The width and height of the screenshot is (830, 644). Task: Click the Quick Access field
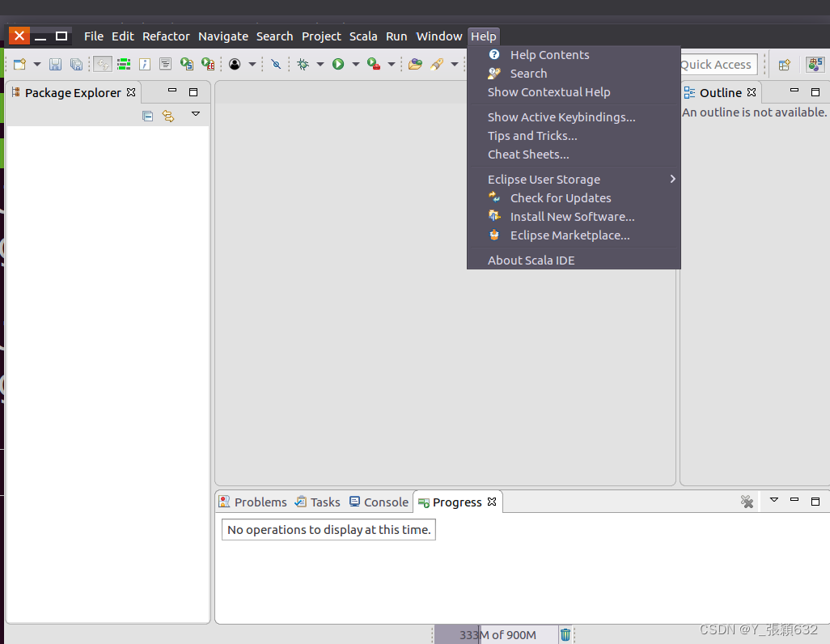tap(718, 65)
